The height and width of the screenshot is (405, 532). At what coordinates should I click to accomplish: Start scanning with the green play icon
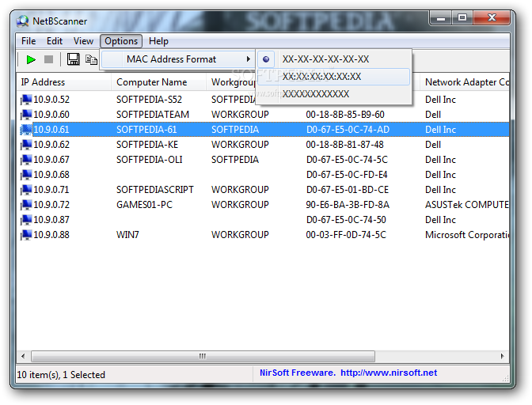(31, 59)
